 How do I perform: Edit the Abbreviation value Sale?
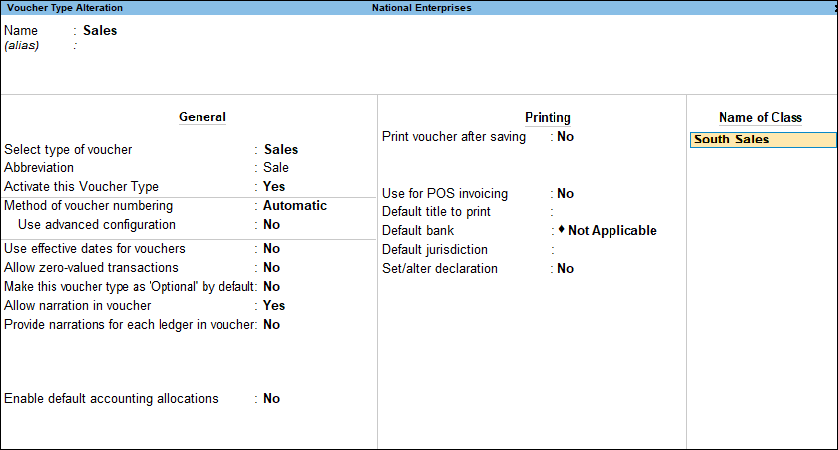[x=276, y=168]
